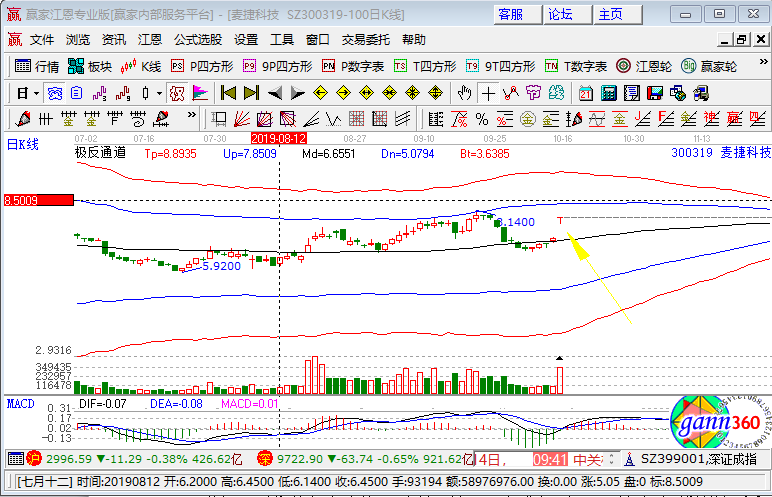Open the 交易委托 menu
The height and width of the screenshot is (497, 772).
365,39
